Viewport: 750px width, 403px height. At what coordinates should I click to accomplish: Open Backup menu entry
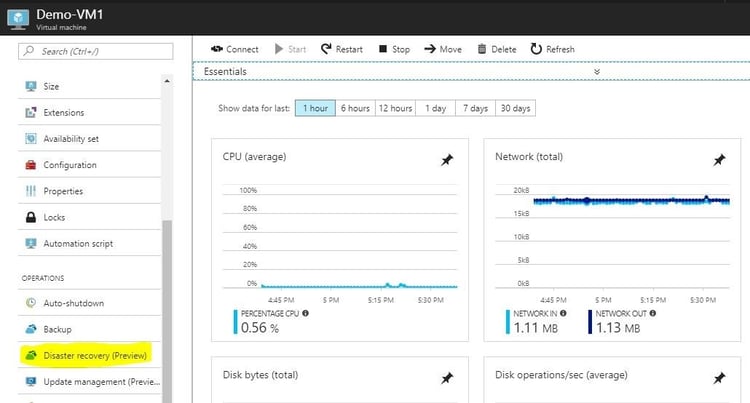pos(89,329)
